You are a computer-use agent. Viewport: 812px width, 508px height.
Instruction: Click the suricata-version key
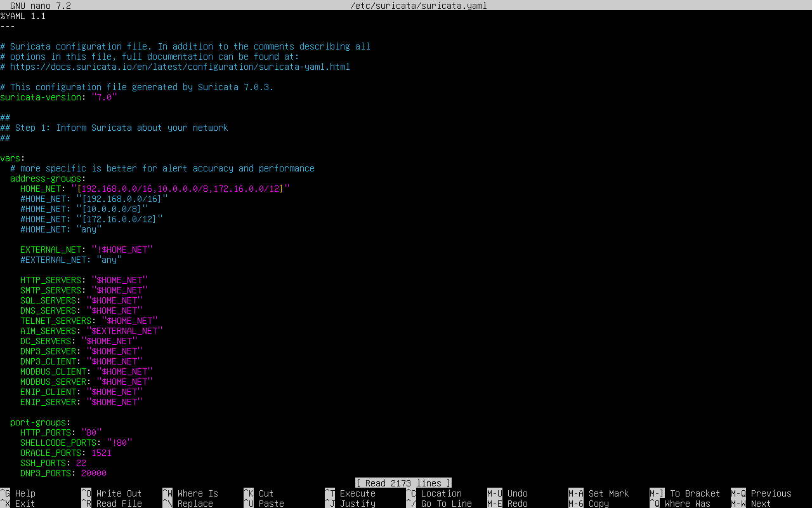tap(41, 97)
